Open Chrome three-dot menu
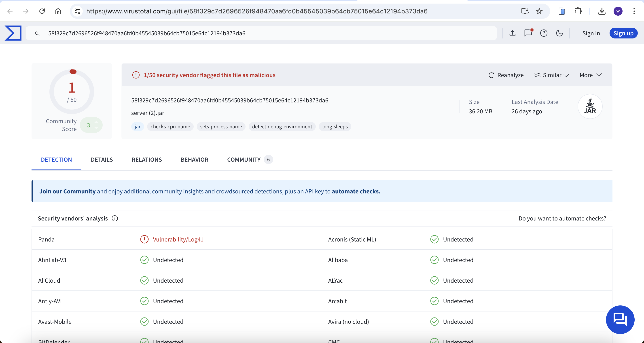Screen dimensions: 644x343 click(x=634, y=11)
